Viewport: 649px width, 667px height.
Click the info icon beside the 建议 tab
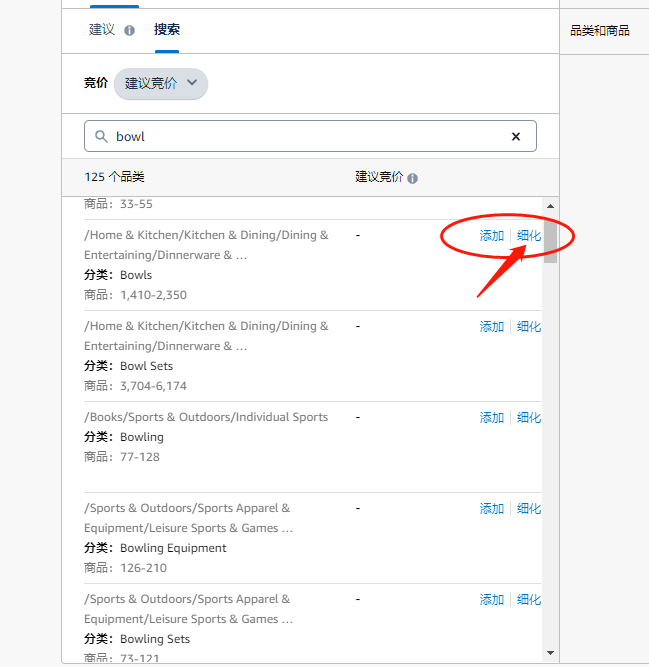click(x=129, y=30)
